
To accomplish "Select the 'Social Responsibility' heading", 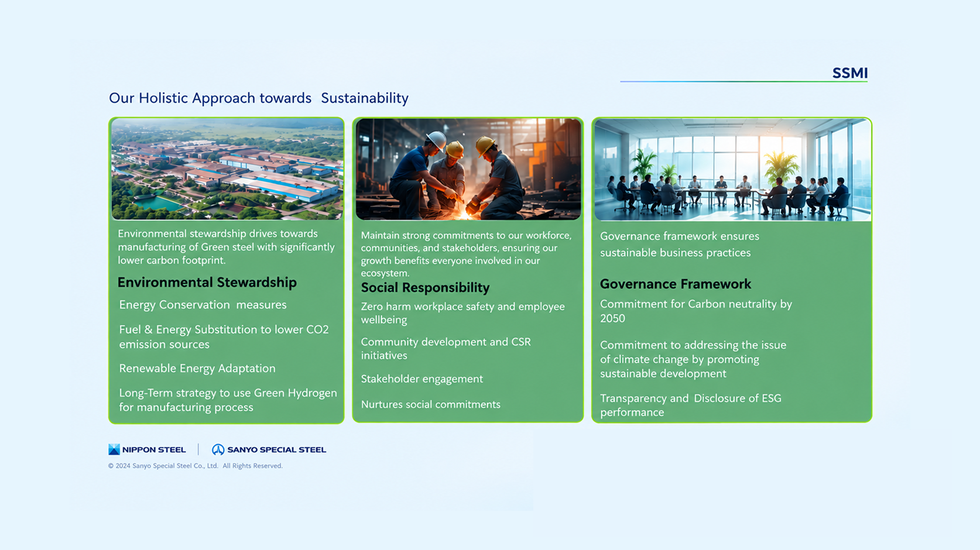I will 425,287.
